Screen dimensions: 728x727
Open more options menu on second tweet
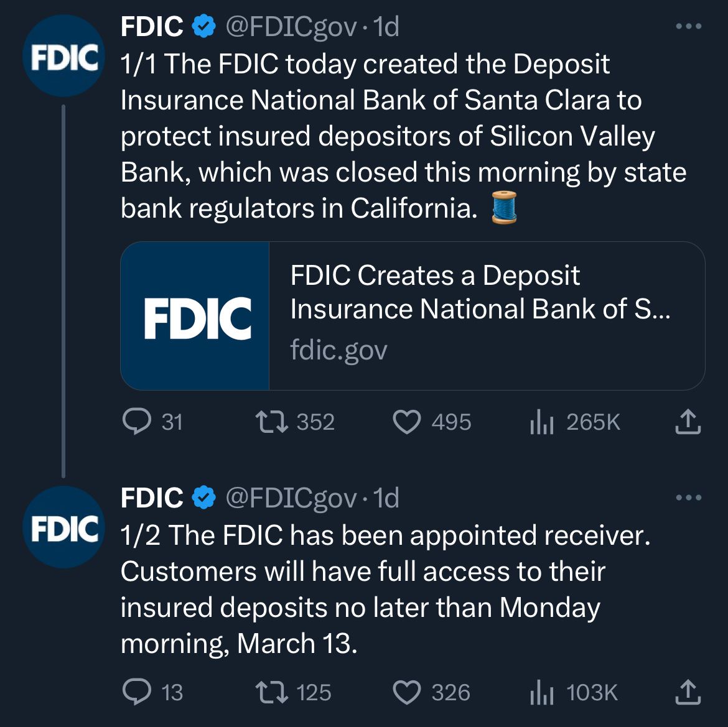click(x=689, y=498)
